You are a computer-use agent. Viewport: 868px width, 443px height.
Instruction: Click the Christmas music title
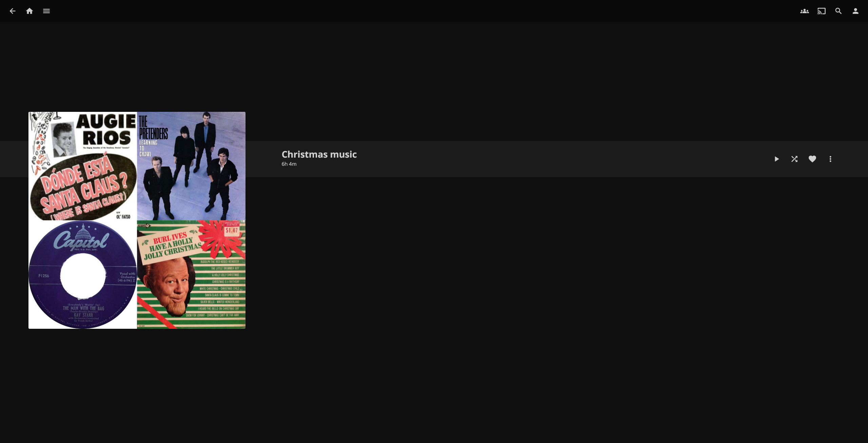tap(319, 154)
